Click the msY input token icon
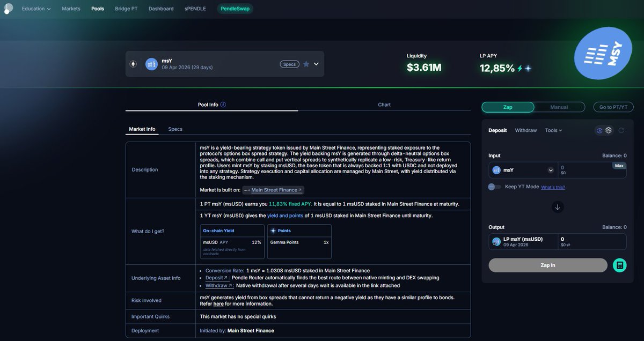Image resolution: width=644 pixels, height=341 pixels. coord(496,170)
